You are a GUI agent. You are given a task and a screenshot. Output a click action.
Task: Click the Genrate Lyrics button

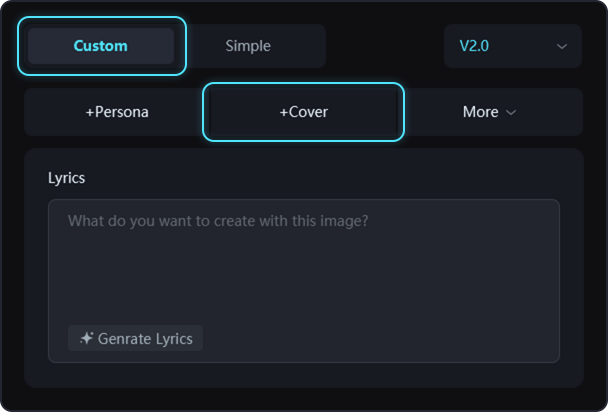[x=136, y=338]
